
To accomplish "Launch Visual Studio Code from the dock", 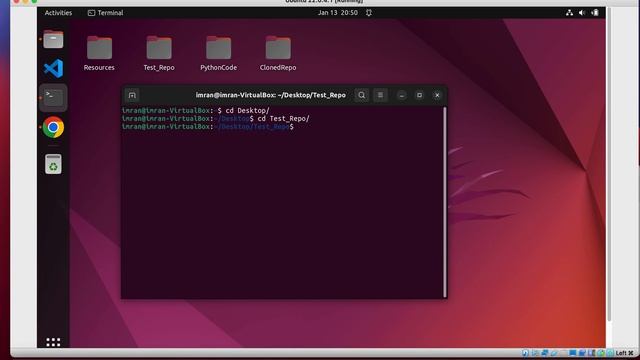I will [53, 69].
